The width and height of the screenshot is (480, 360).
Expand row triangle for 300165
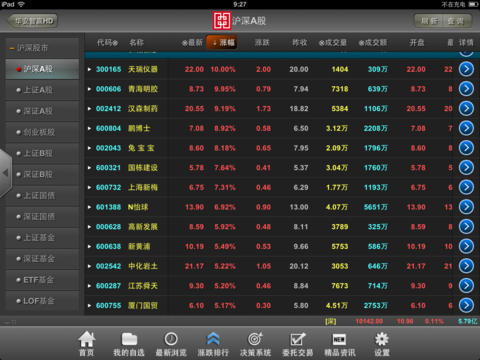(89, 69)
